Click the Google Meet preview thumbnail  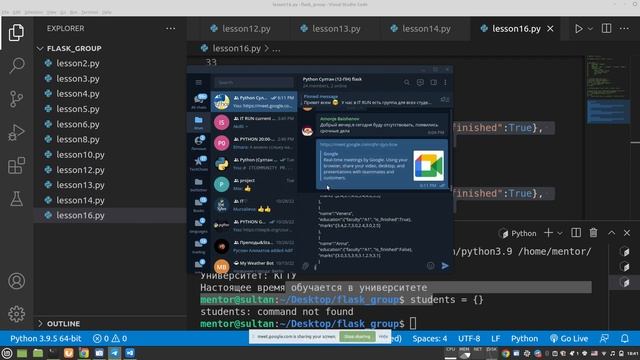428,166
